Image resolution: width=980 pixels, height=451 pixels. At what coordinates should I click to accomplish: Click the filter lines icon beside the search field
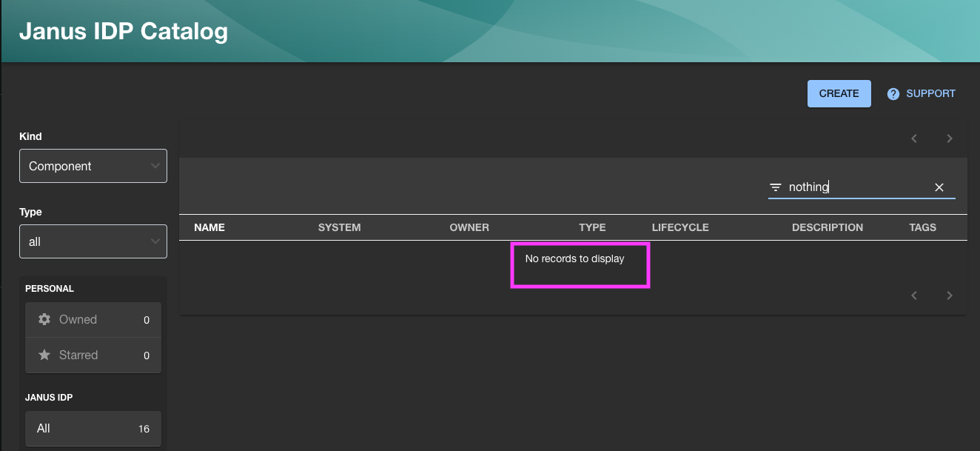point(776,187)
